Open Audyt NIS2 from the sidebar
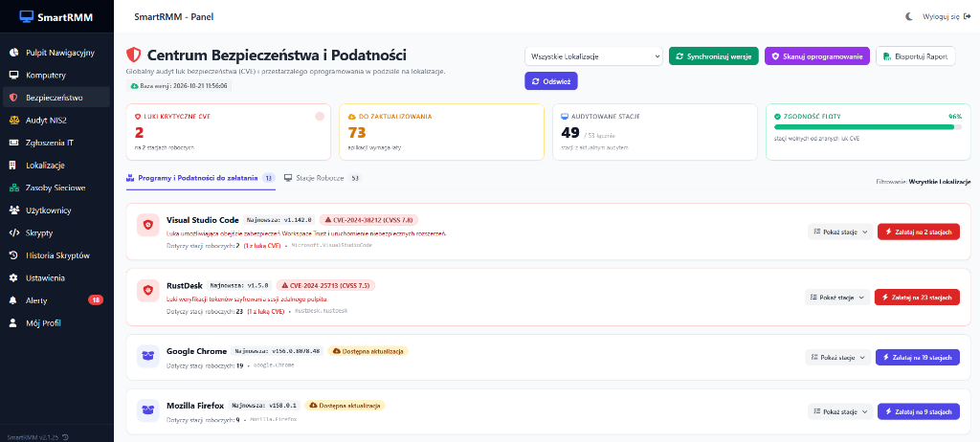The width and height of the screenshot is (980, 442). pos(56,120)
